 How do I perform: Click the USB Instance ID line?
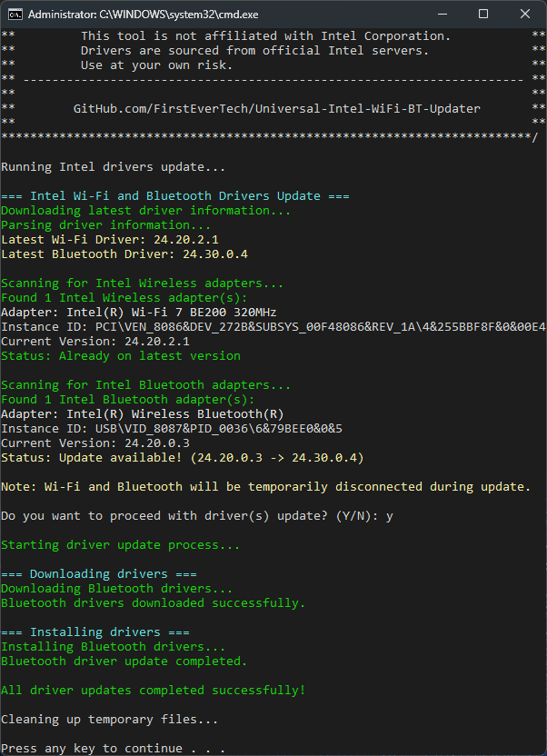(x=172, y=429)
